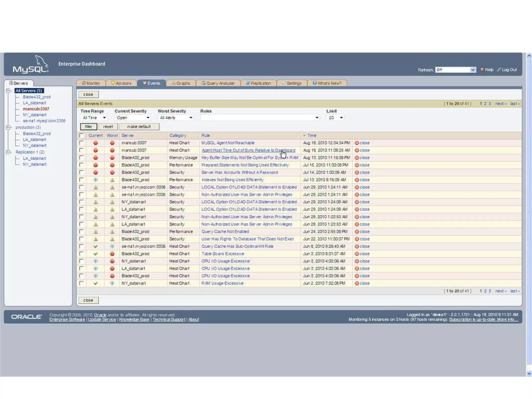
Task: Collapse the production (3) server group
Action: 8,127
